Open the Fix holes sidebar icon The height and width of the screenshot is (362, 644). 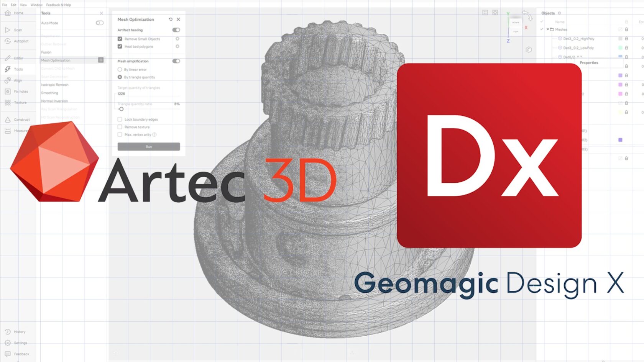coord(8,92)
